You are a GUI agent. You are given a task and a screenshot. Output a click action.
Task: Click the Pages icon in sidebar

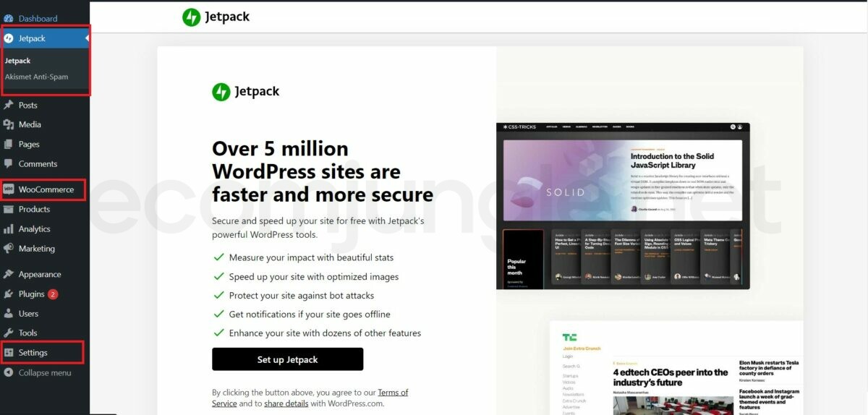tap(9, 144)
